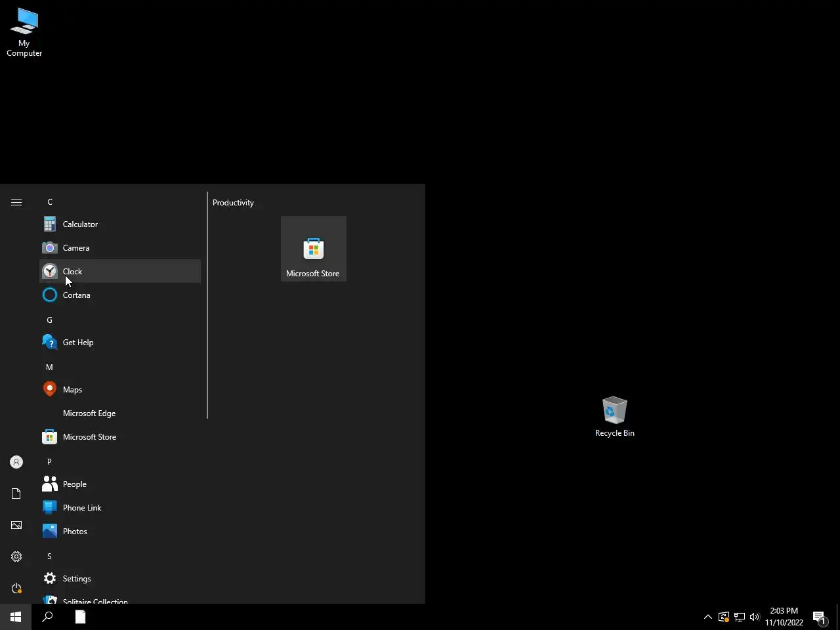The width and height of the screenshot is (840, 630).
Task: Click the Windows Update tray icon
Action: (x=724, y=617)
